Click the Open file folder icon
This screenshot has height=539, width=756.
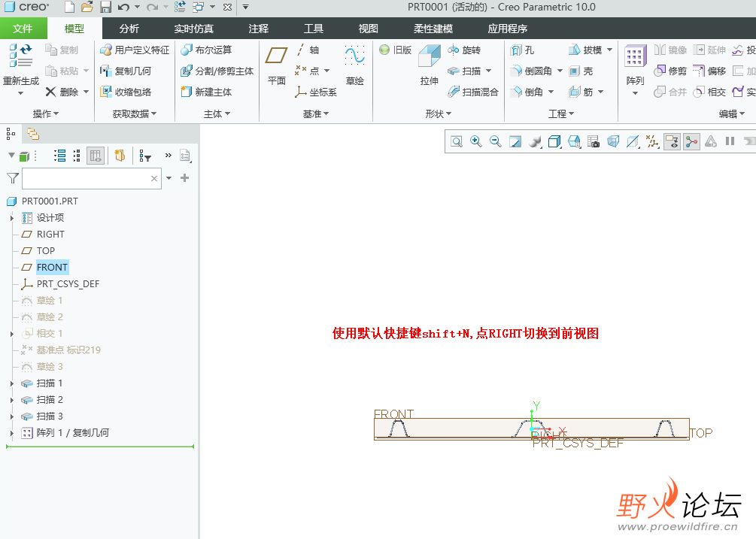[87, 8]
